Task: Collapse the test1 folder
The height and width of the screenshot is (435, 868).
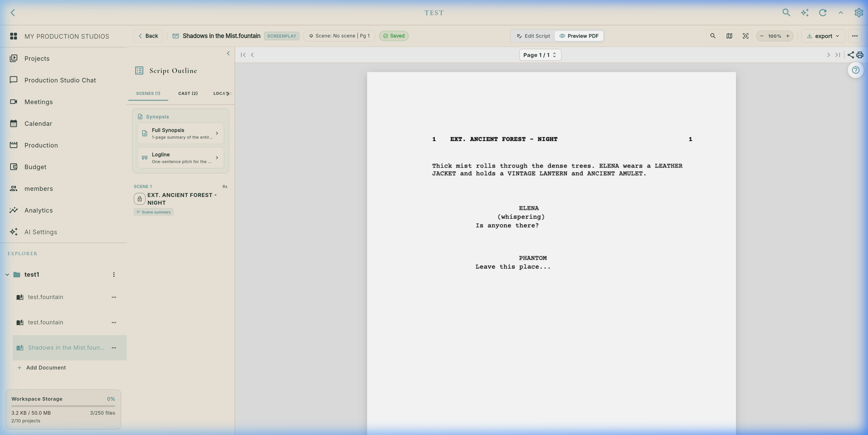Action: pos(7,275)
